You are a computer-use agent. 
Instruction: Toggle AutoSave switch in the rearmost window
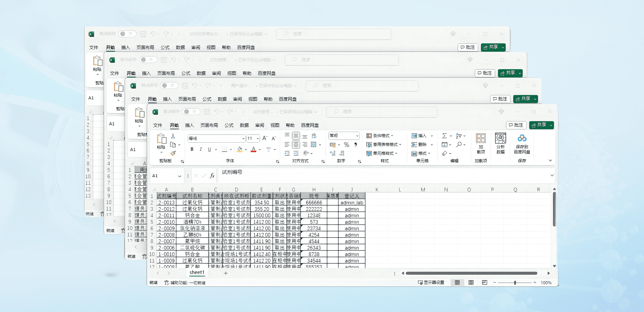(x=127, y=34)
